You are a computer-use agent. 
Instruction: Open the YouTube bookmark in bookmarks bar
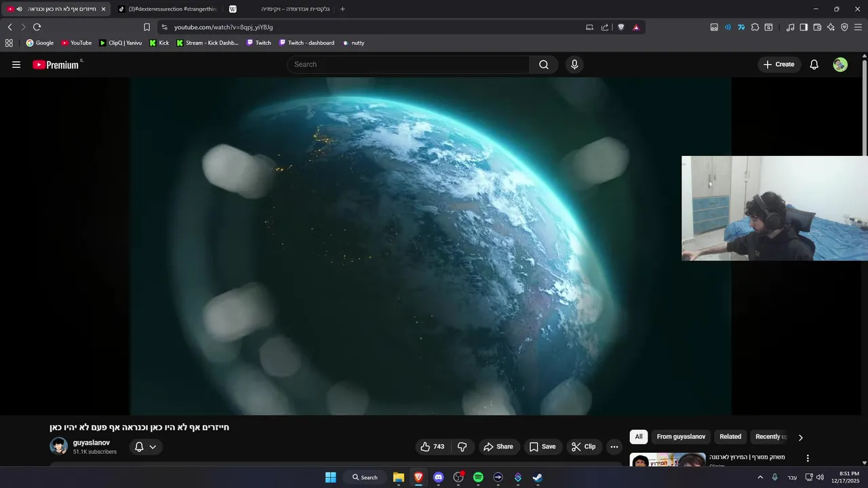pyautogui.click(x=77, y=43)
